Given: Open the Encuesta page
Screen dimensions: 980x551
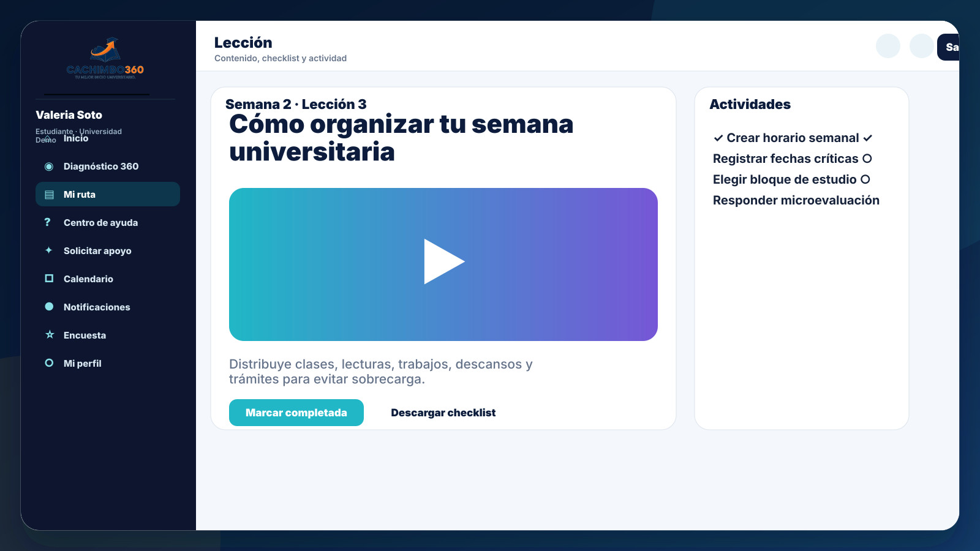Looking at the screenshot, I should (x=108, y=335).
